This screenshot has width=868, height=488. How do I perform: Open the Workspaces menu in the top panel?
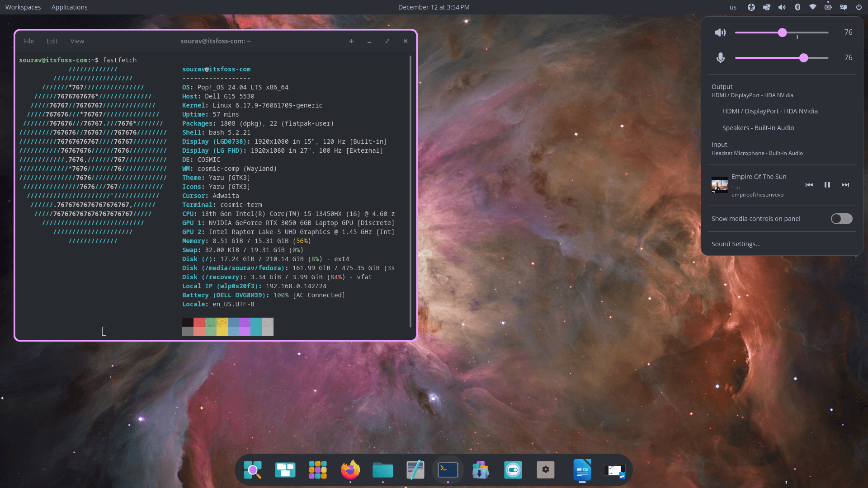tap(23, 7)
